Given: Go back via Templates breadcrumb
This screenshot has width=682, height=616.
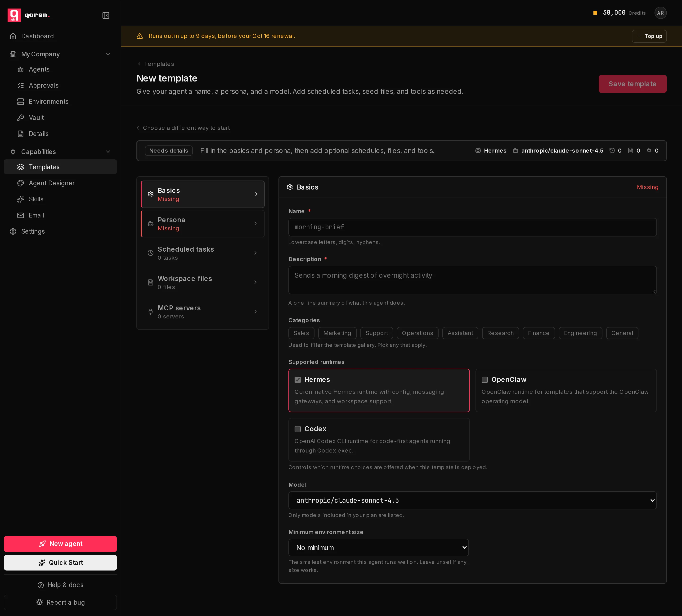Looking at the screenshot, I should point(156,64).
